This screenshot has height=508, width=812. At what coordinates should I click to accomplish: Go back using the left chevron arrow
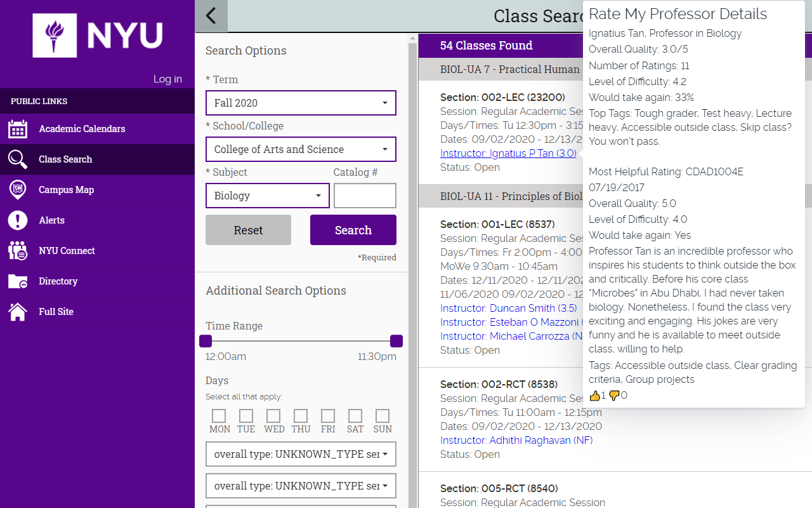pos(211,16)
